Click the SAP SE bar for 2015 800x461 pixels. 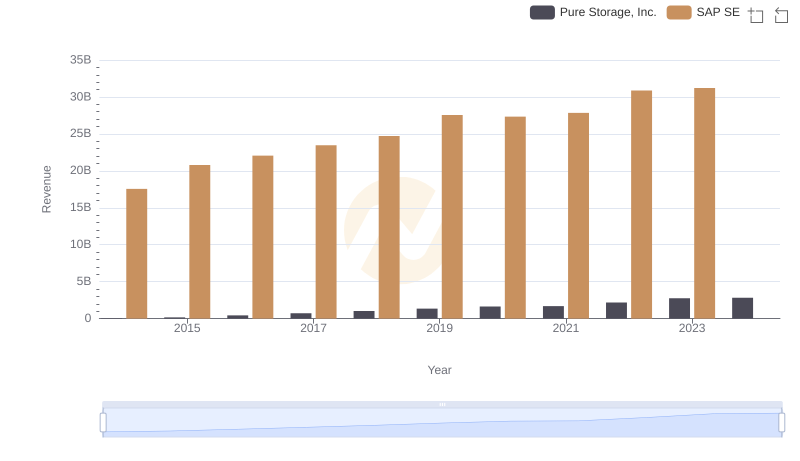(x=199, y=242)
